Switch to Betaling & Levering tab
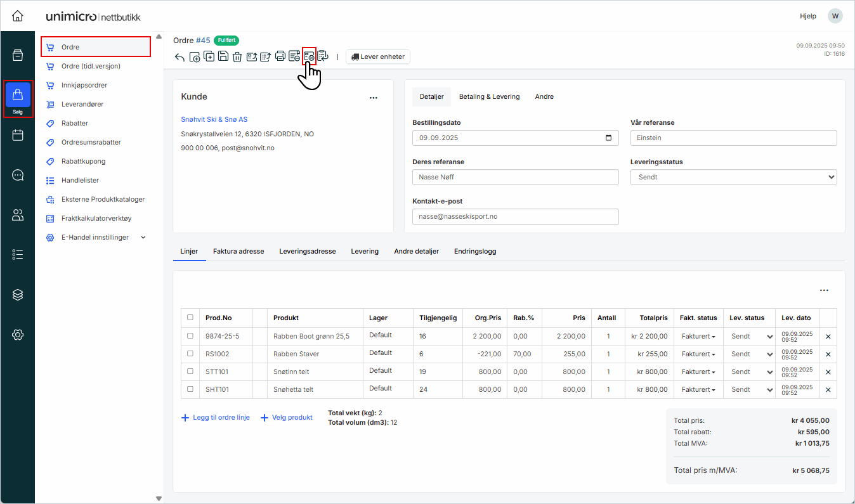This screenshot has width=855, height=504. click(489, 97)
